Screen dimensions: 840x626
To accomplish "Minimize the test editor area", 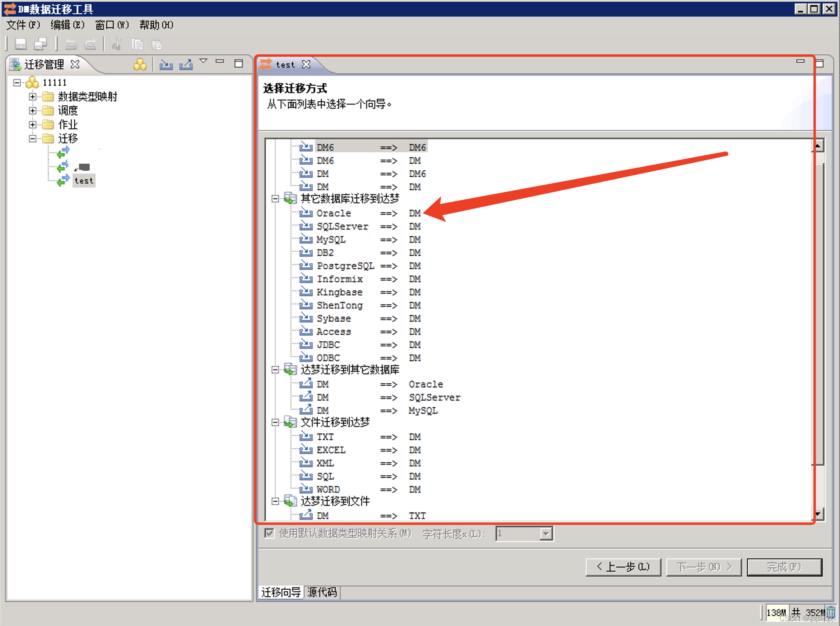I will 800,61.
